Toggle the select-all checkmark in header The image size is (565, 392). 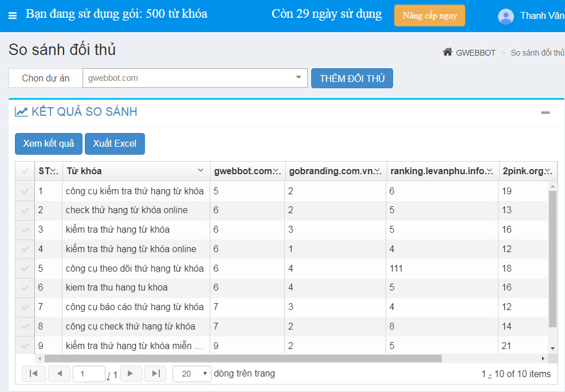25,171
